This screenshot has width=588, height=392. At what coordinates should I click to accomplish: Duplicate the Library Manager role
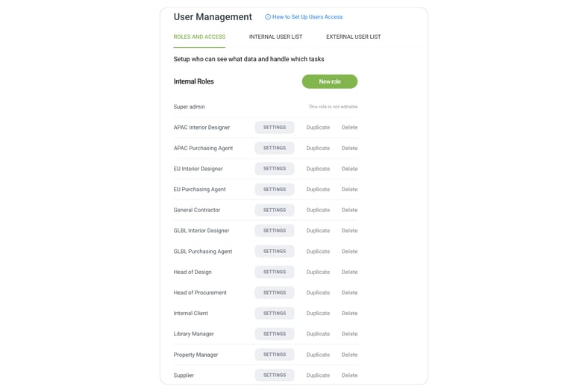pos(318,334)
